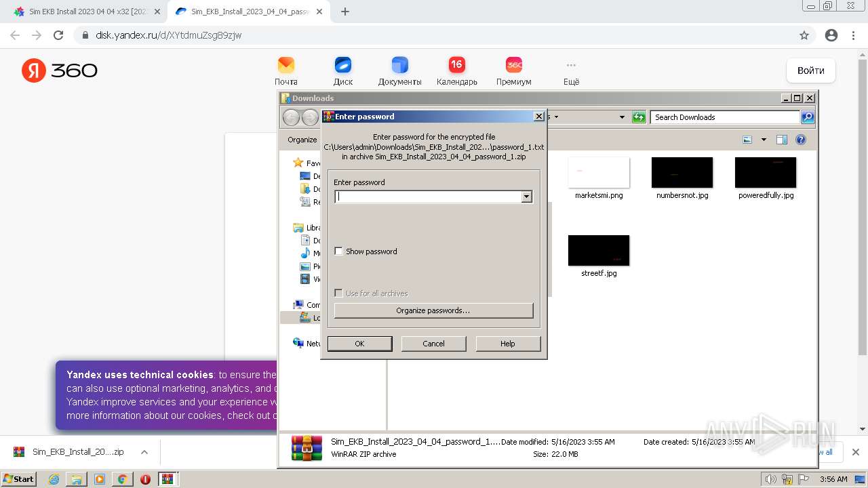The height and width of the screenshot is (488, 868).
Task: Open Internet Explorer from the taskbar
Action: coord(54,479)
